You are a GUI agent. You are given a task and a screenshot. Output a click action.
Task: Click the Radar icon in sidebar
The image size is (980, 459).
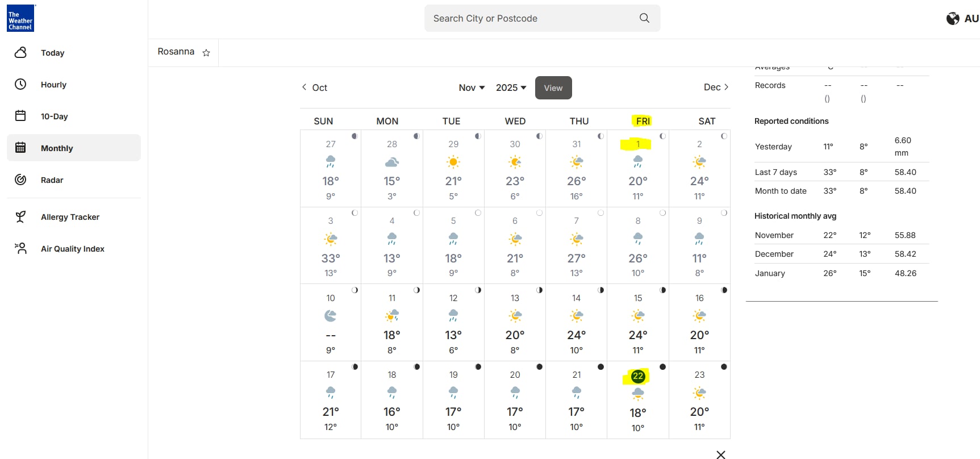click(20, 180)
